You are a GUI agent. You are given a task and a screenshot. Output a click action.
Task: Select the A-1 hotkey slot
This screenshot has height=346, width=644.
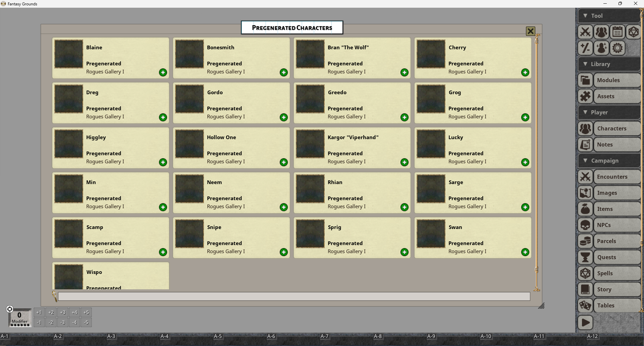click(26, 339)
